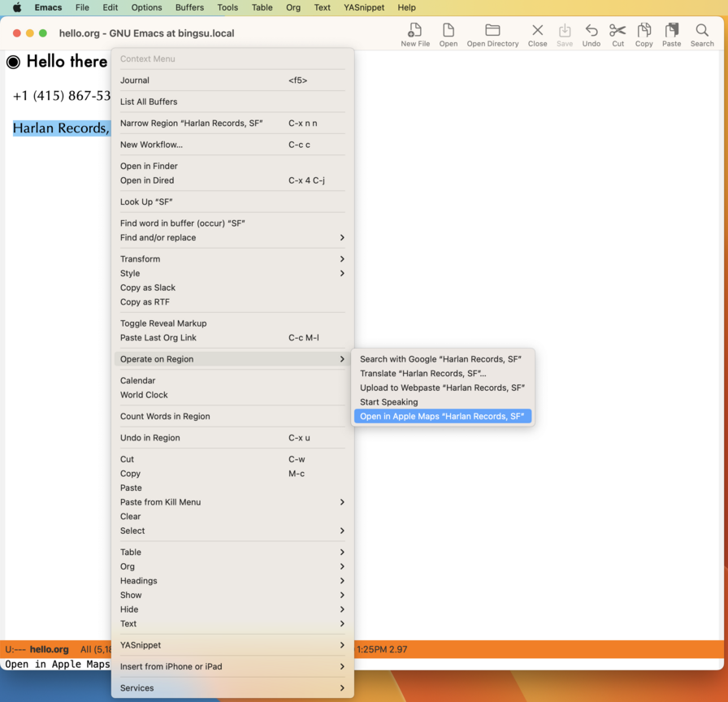The height and width of the screenshot is (702, 728).
Task: Expand the Operate on Region submenu
Action: coord(232,359)
